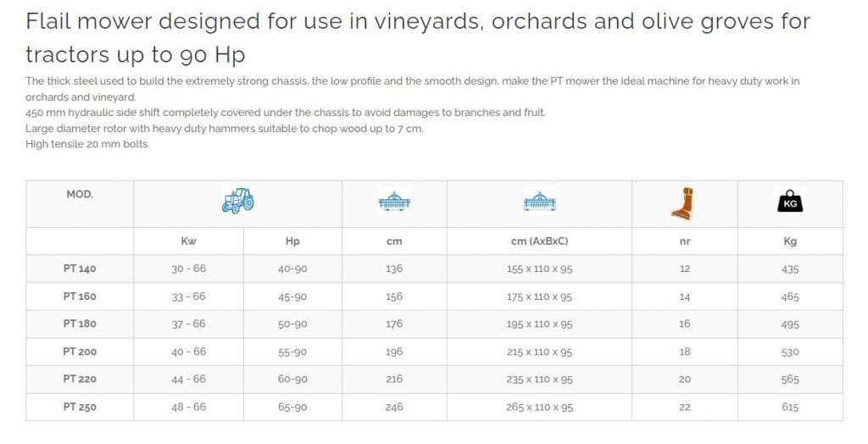Screen dimensions: 868x444
Task: Click the Hp column subheader
Action: pyautogui.click(x=292, y=241)
